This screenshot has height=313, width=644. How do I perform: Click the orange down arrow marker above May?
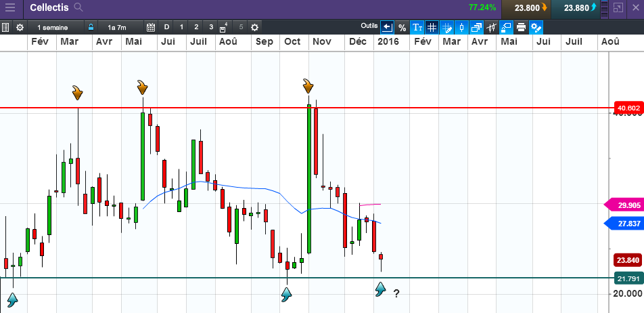click(x=142, y=87)
